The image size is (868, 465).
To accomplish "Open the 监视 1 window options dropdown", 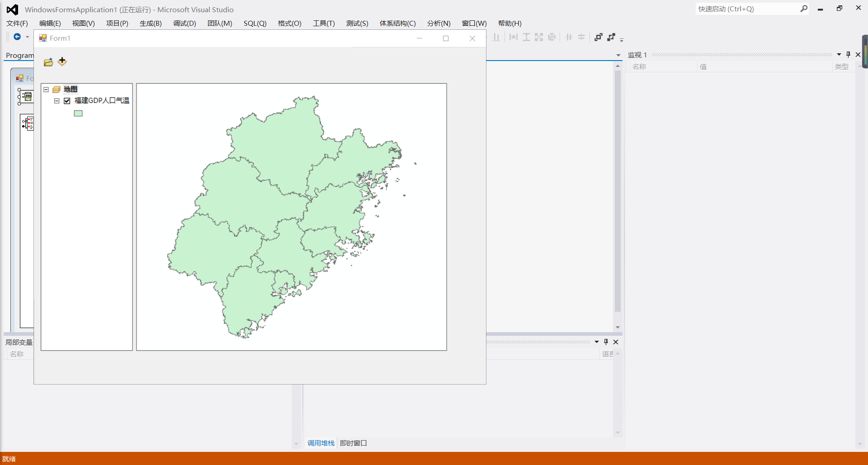I will [x=839, y=54].
